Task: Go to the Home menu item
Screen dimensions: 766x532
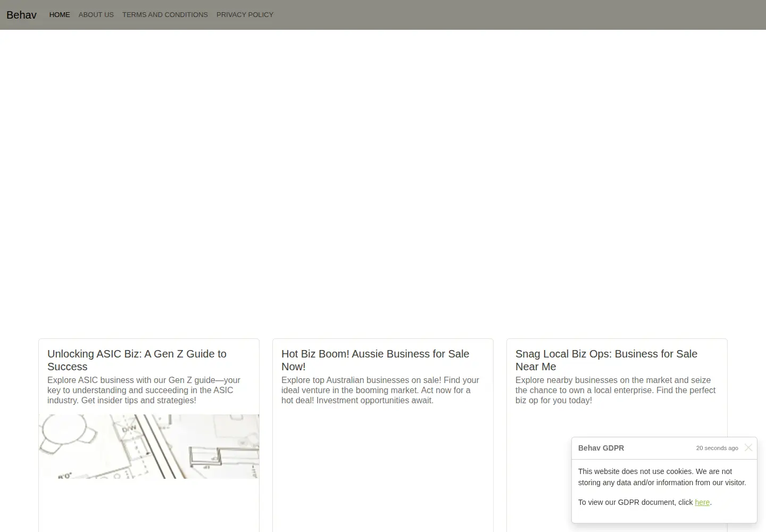Action: [x=60, y=15]
